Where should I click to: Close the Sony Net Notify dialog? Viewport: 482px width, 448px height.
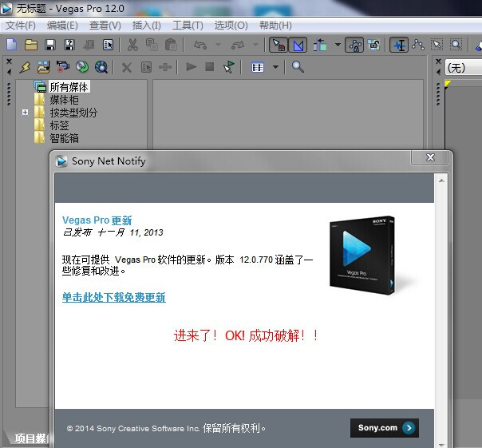[x=430, y=157]
